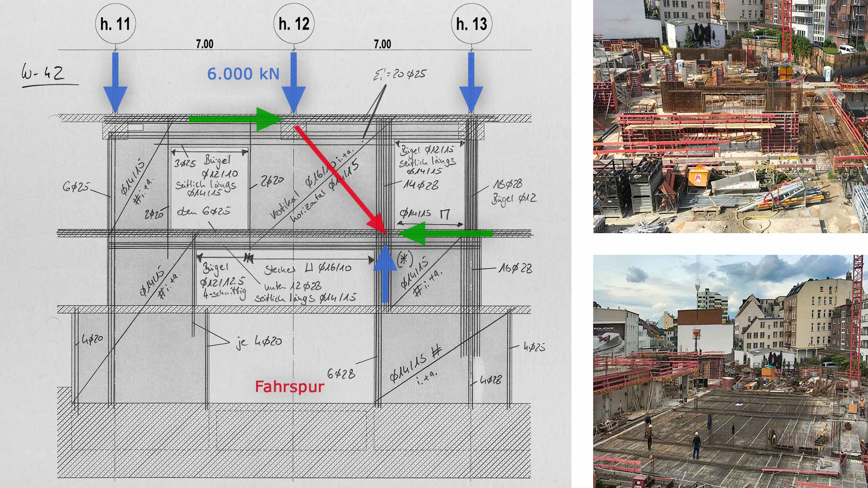Viewport: 868px width, 488px height.
Task: Click the '14⌀28' reinforcement note
Action: click(x=421, y=185)
